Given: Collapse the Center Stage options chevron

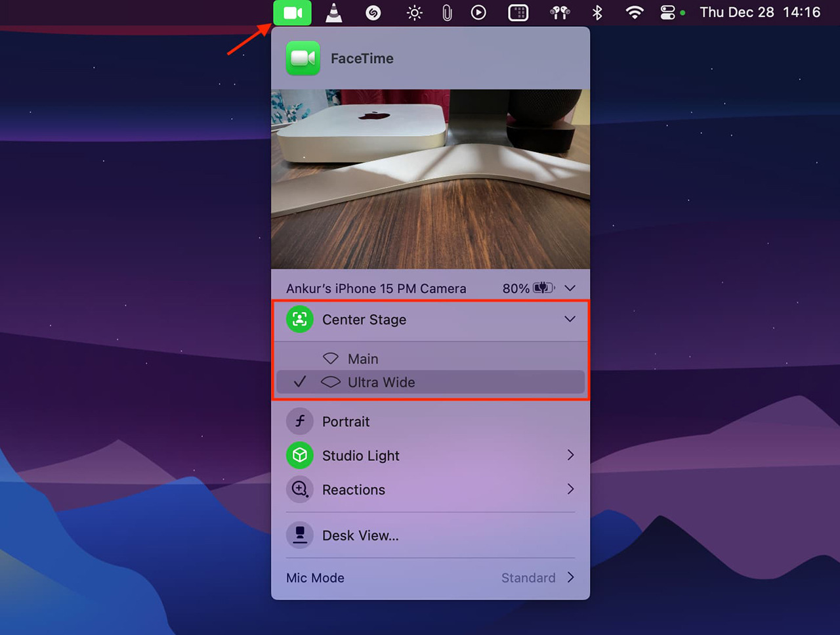Looking at the screenshot, I should [x=570, y=319].
